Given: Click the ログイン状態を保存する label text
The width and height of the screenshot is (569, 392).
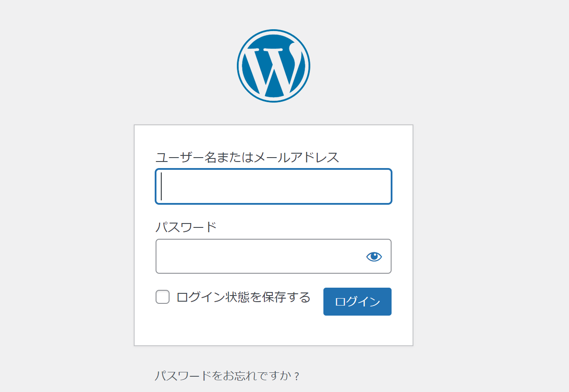Looking at the screenshot, I should 243,297.
